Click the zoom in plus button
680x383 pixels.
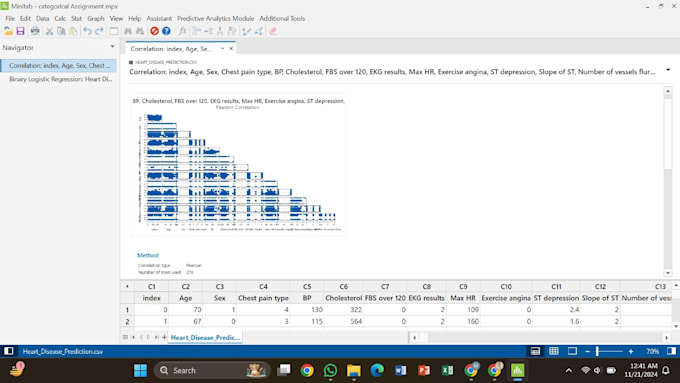631,351
